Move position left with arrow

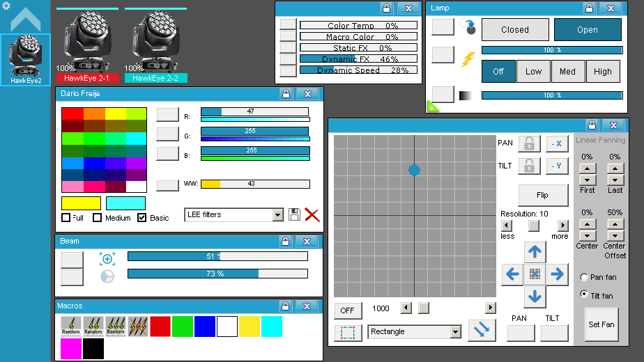click(x=512, y=274)
